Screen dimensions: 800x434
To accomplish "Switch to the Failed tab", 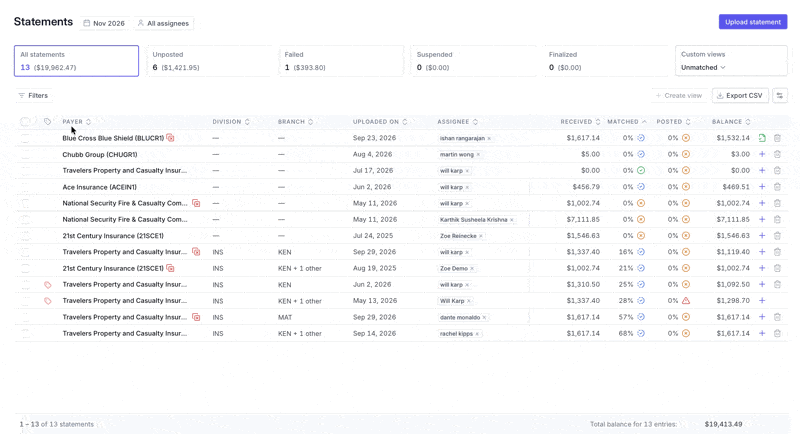I will pos(341,61).
